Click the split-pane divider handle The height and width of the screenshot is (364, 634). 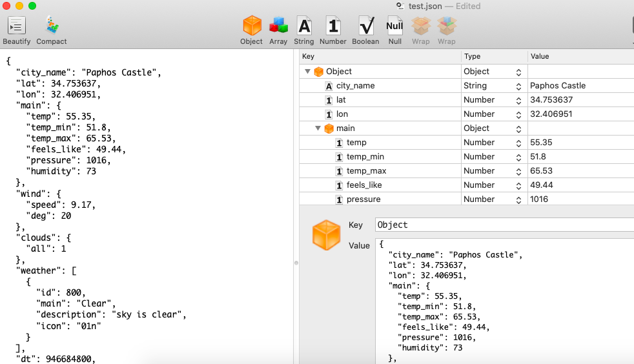[296, 263]
